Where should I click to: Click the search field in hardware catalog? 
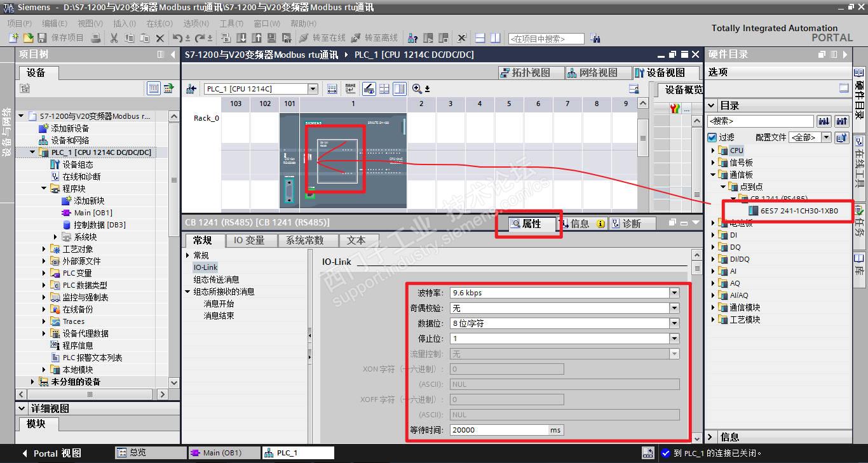click(x=761, y=121)
